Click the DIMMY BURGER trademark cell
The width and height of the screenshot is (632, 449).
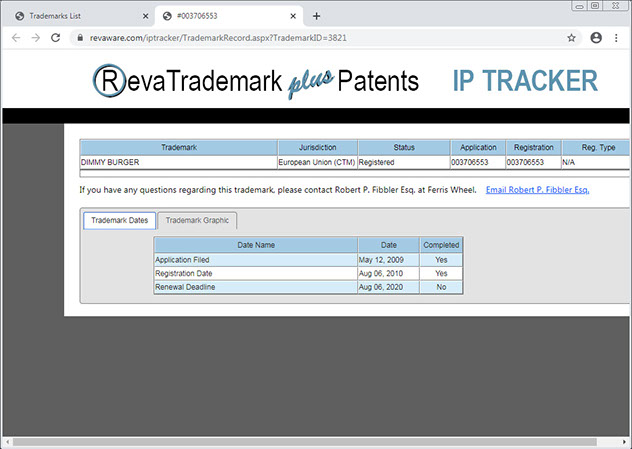tap(178, 162)
